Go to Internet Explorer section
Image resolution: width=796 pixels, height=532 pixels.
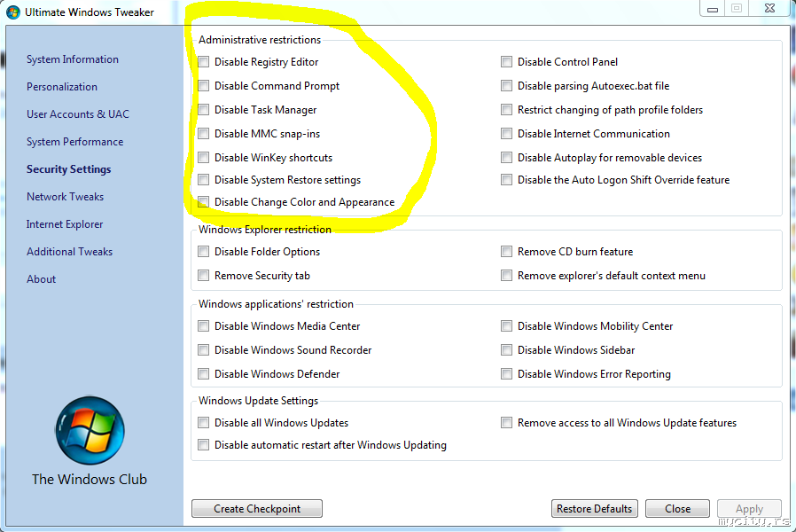tap(65, 223)
